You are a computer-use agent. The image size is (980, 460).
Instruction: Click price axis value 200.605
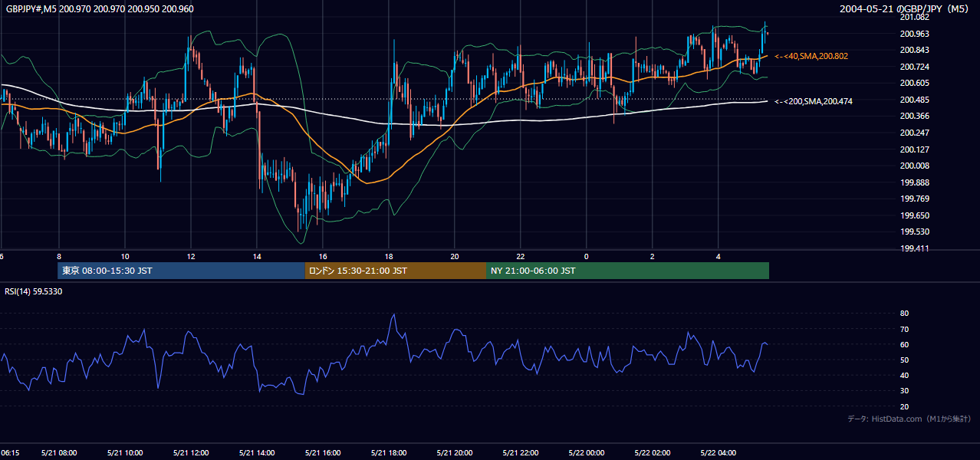pos(915,83)
